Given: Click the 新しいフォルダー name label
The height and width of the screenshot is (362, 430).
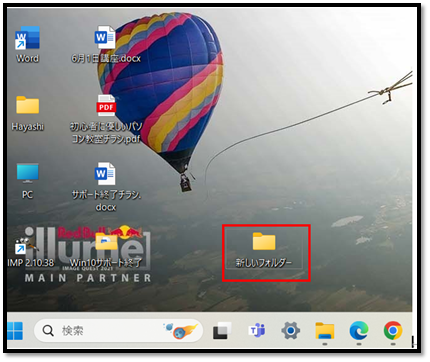Looking at the screenshot, I should (x=264, y=263).
